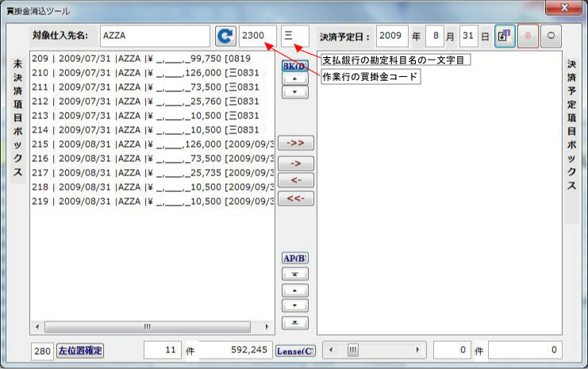Select row 213 in the list
Viewport: 588px width, 369px height.
[152, 116]
